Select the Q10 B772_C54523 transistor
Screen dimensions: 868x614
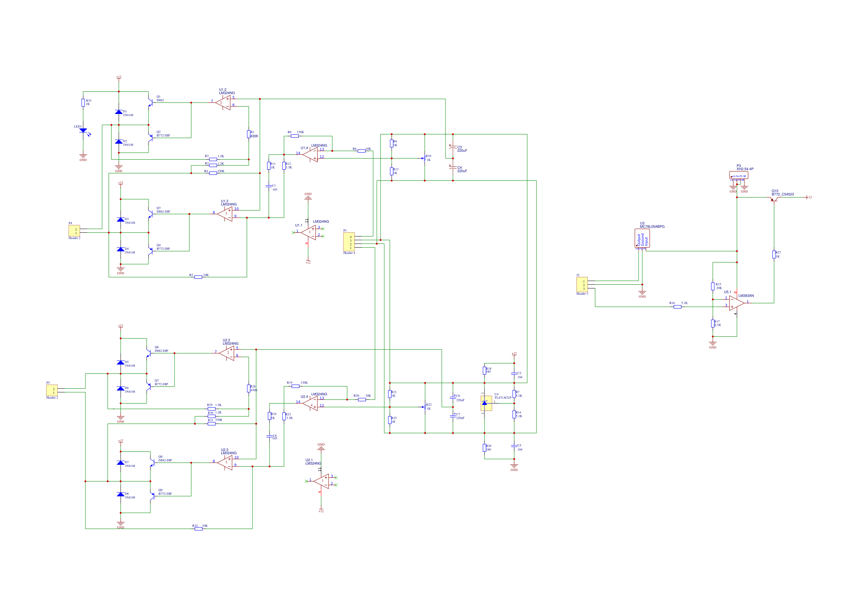pos(774,199)
